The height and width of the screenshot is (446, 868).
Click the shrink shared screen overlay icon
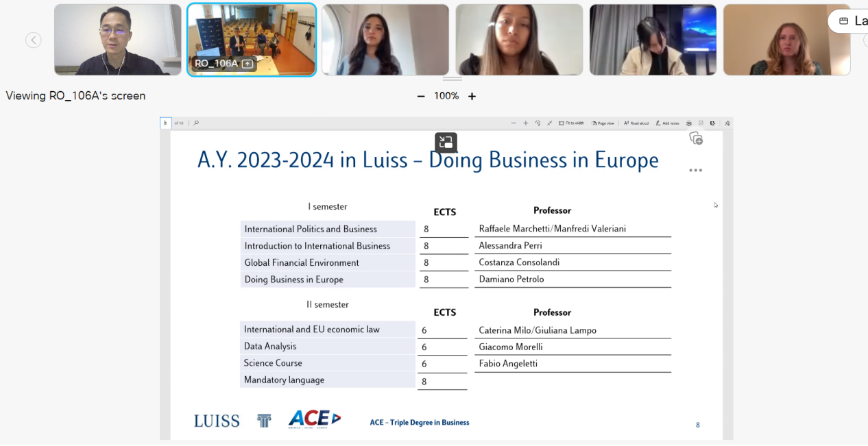coord(446,143)
